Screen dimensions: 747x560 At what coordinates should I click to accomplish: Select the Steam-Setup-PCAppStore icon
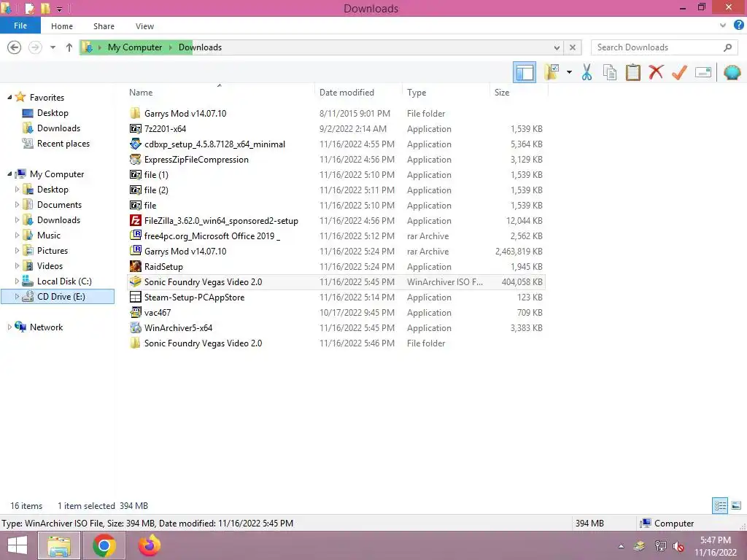pyautogui.click(x=135, y=297)
